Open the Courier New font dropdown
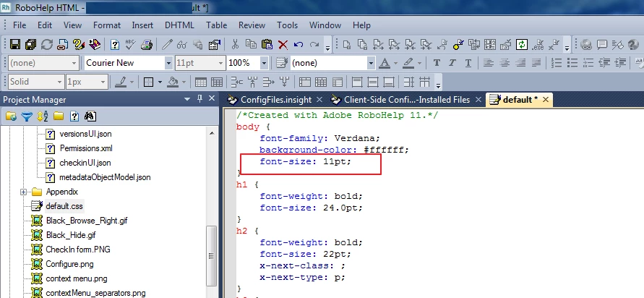Viewport: 644px width, 298px height. (168, 64)
